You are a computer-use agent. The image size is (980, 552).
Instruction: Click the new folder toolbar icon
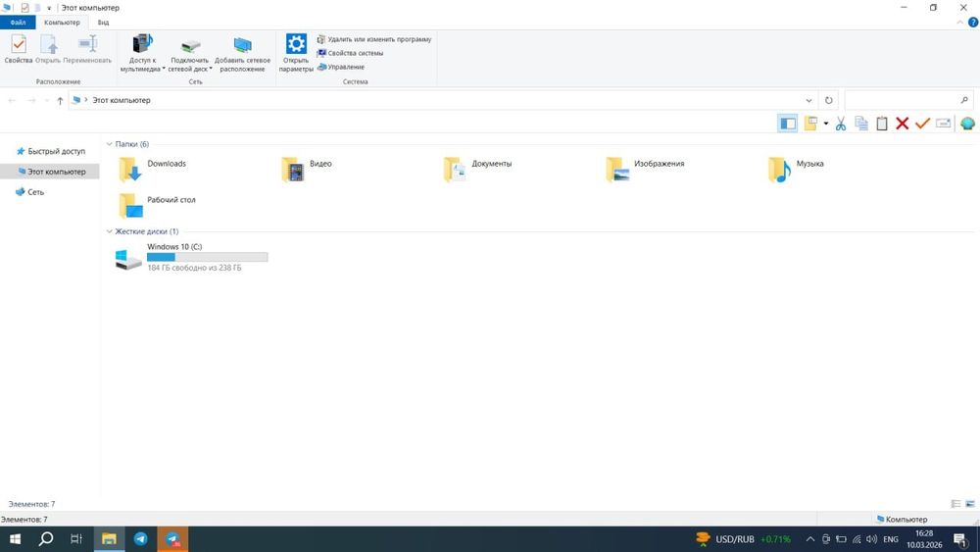[x=810, y=124]
